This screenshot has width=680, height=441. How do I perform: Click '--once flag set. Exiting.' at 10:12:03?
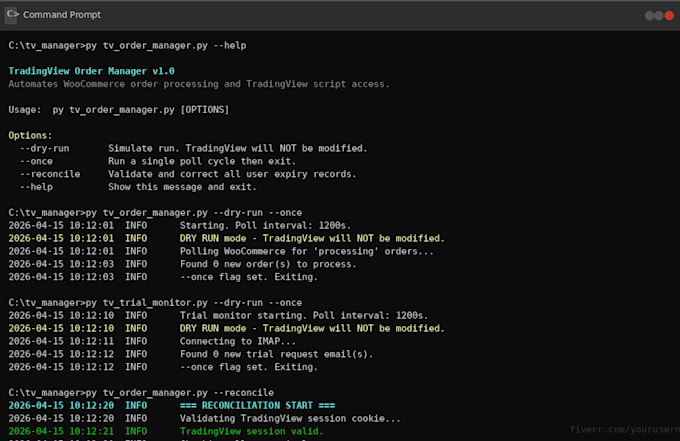point(249,277)
